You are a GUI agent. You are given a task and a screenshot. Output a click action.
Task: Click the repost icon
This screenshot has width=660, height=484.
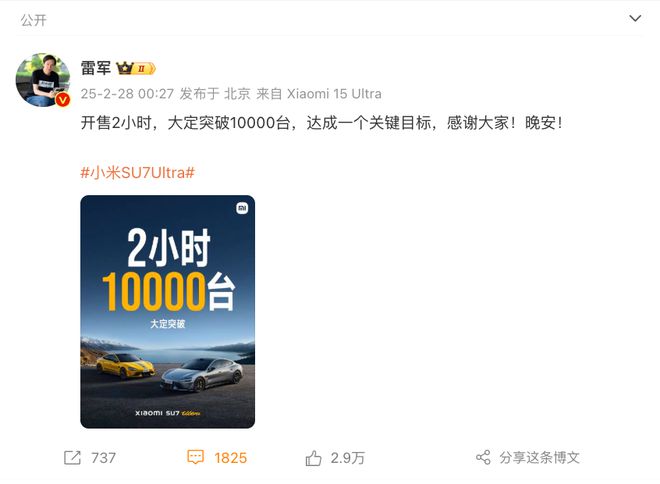tap(72, 457)
